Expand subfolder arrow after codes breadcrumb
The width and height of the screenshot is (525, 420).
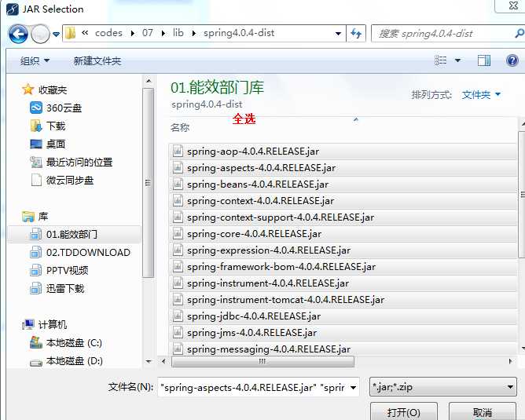point(133,34)
